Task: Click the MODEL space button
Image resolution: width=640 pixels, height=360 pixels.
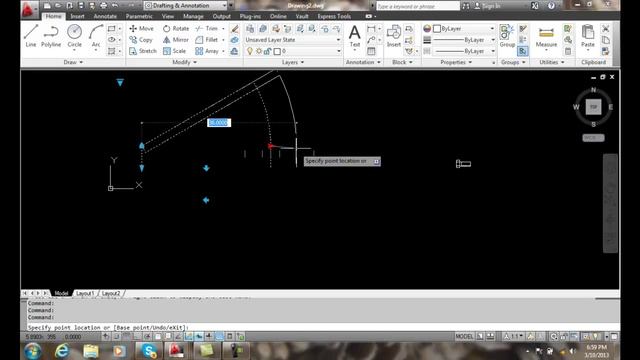Action: coord(464,337)
